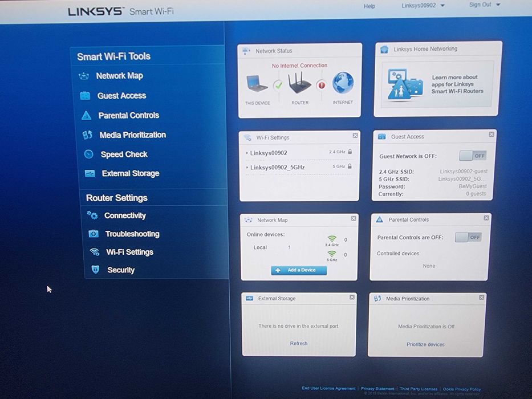This screenshot has height=399, width=532.
Task: Toggle the Parental Controls OFF switch
Action: coord(469,237)
